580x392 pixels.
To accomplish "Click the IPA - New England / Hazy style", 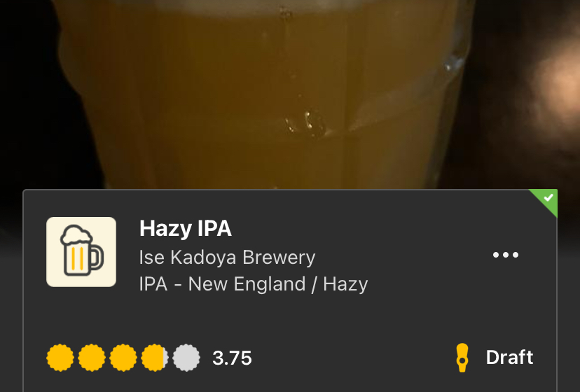I will (254, 284).
